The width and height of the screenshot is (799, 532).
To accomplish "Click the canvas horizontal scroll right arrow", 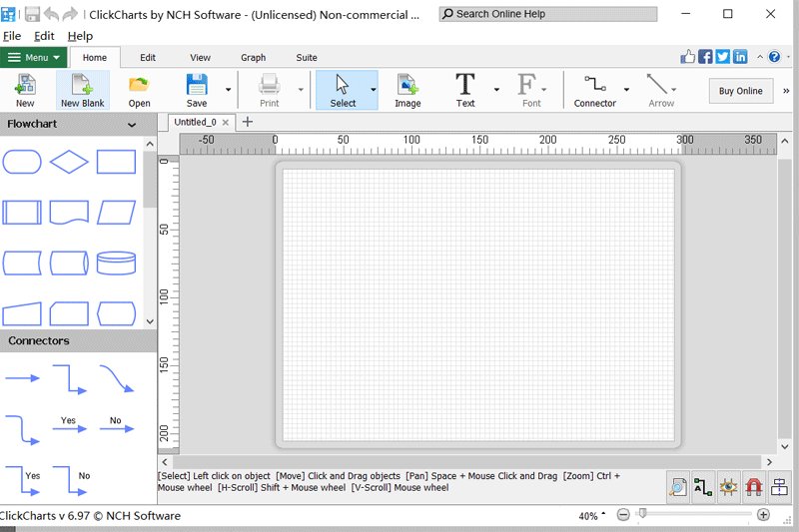I will 769,462.
